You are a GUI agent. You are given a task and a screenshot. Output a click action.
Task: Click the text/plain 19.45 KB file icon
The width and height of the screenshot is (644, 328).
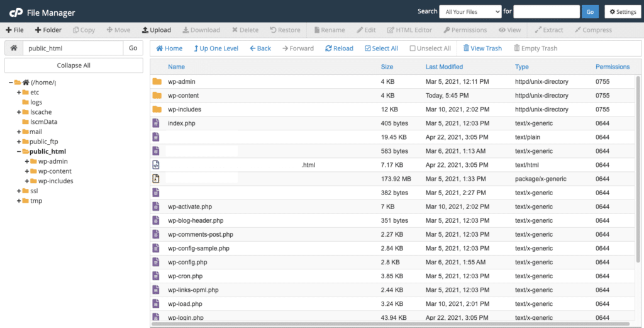pyautogui.click(x=156, y=137)
